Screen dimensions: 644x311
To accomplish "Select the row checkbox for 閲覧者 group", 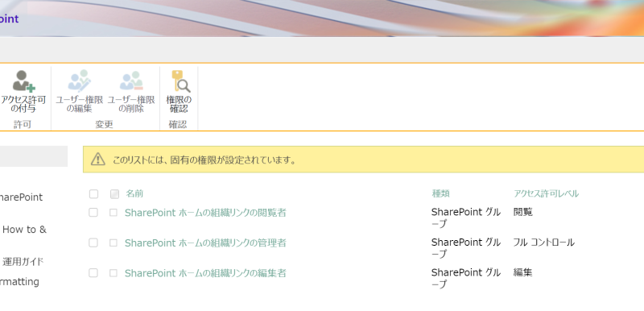I will (93, 213).
